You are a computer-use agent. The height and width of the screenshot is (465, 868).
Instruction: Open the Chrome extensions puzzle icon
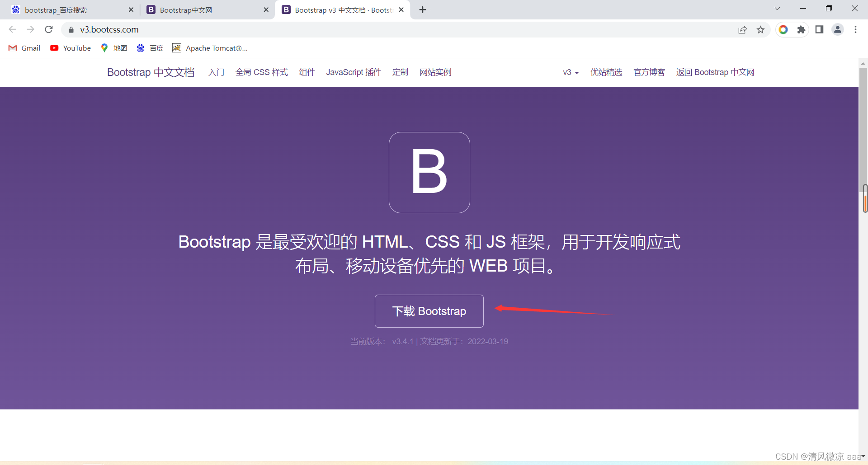[802, 29]
